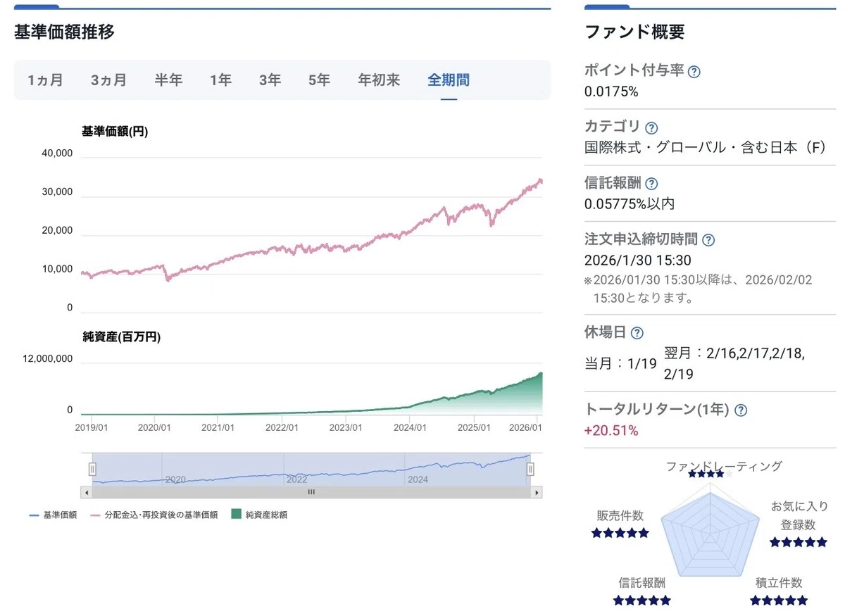Switch chart to the 半年 period

169,80
